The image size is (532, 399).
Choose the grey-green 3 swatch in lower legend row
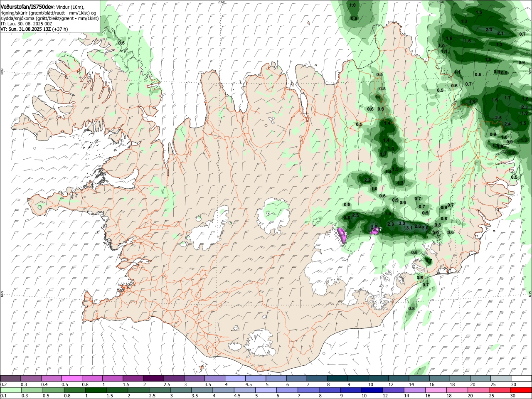point(181,390)
